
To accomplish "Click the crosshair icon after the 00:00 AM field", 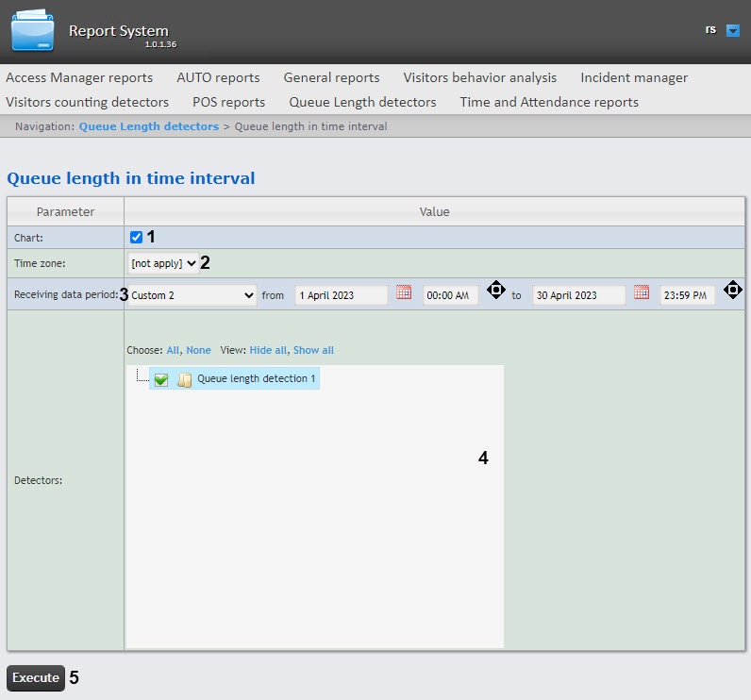I will pos(495,291).
